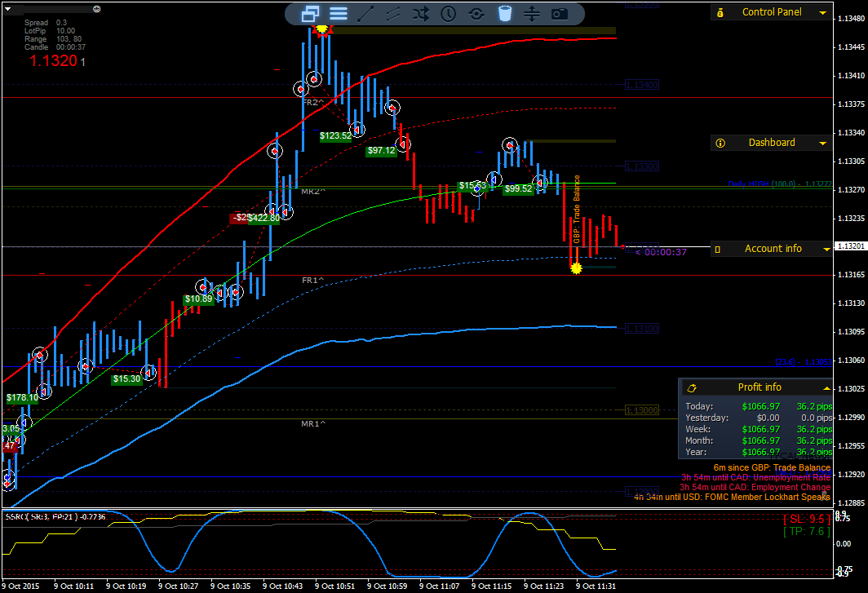Click the 9 Oct 10:43 time axis label
Viewport: 868px width, 593px height.
click(x=282, y=586)
